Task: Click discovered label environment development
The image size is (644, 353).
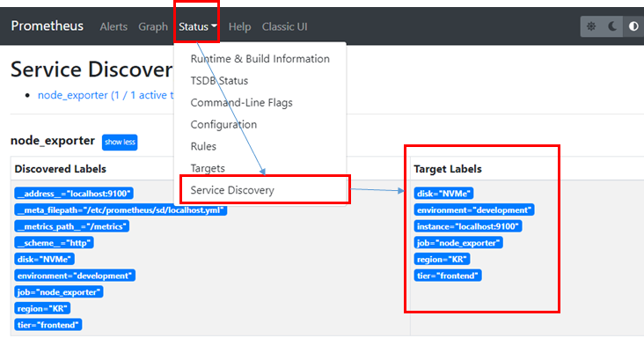Action: click(75, 276)
